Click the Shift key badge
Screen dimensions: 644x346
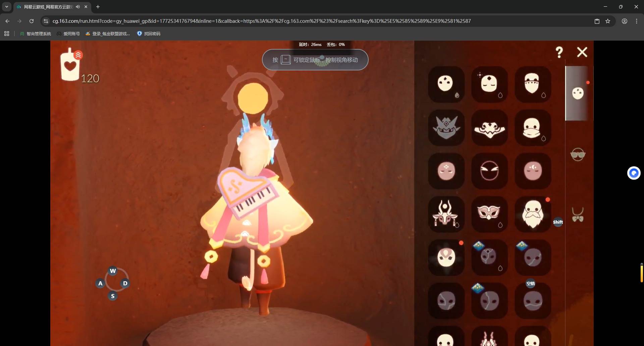click(x=558, y=222)
